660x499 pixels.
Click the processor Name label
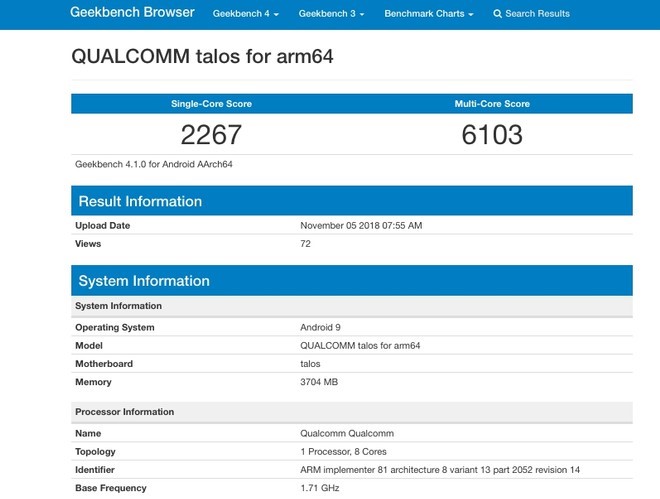click(x=88, y=433)
